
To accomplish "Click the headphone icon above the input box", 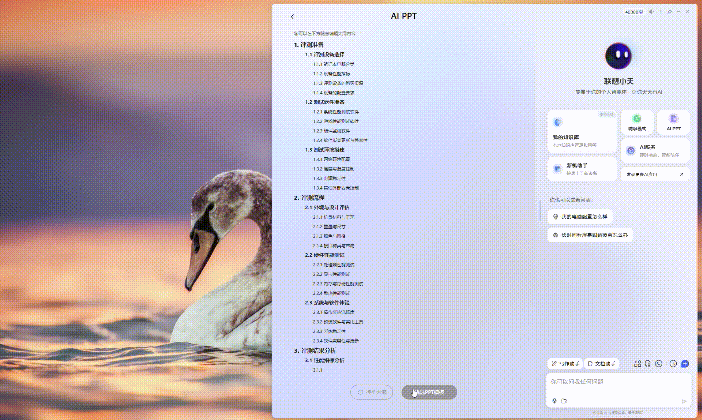I will [x=648, y=363].
